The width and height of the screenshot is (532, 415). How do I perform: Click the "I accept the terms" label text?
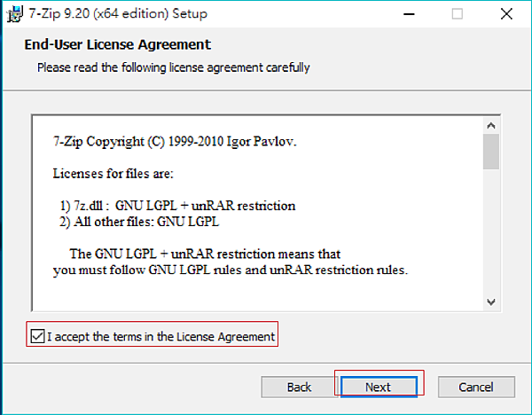click(160, 337)
